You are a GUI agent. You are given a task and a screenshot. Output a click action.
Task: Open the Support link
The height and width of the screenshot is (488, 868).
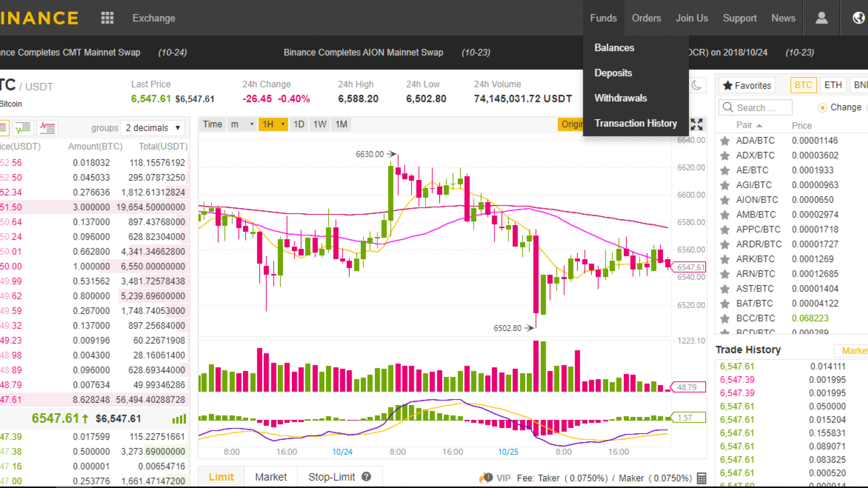pos(739,18)
